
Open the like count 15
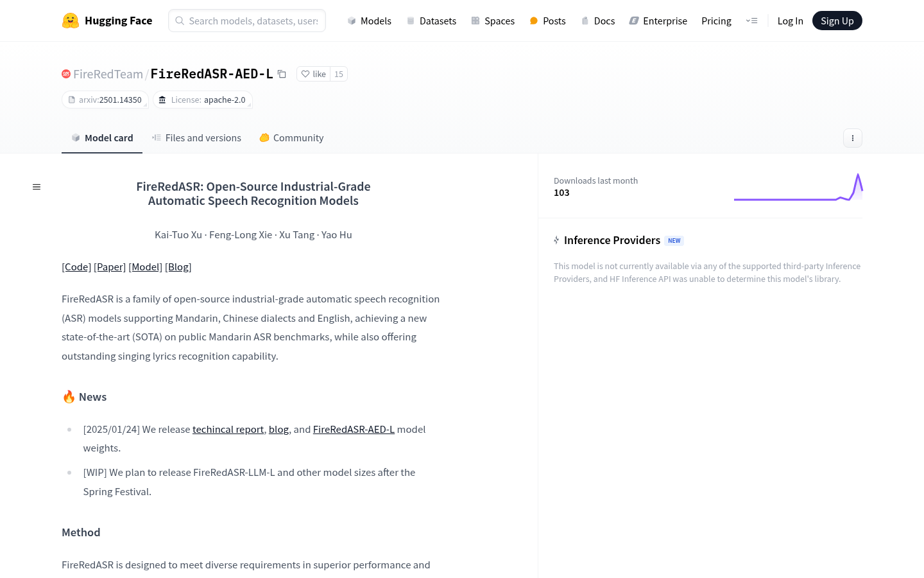coord(339,74)
